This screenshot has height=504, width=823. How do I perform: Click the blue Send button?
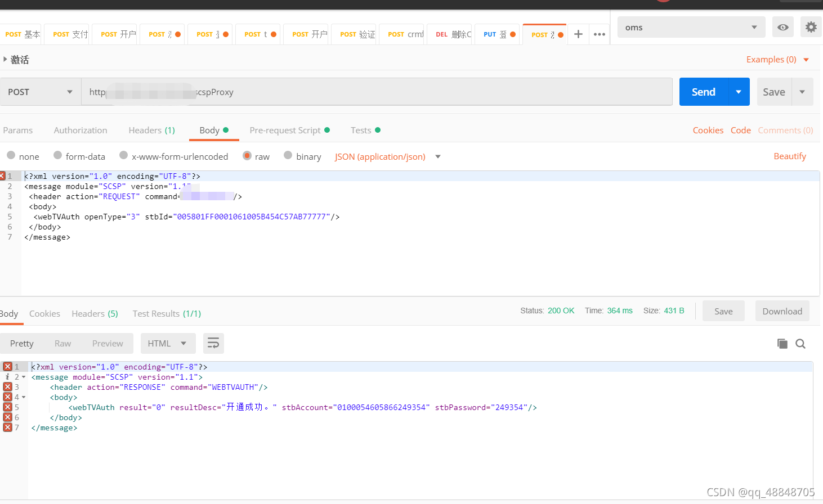point(704,92)
